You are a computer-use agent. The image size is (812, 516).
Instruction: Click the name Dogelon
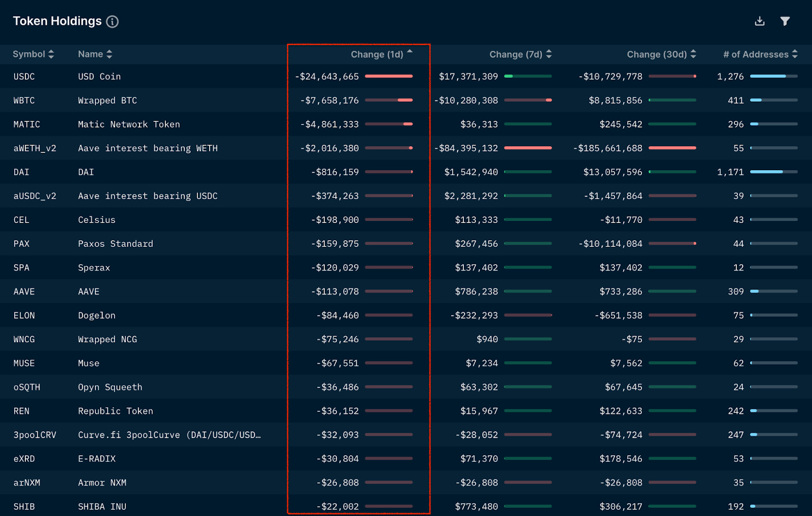click(x=97, y=315)
